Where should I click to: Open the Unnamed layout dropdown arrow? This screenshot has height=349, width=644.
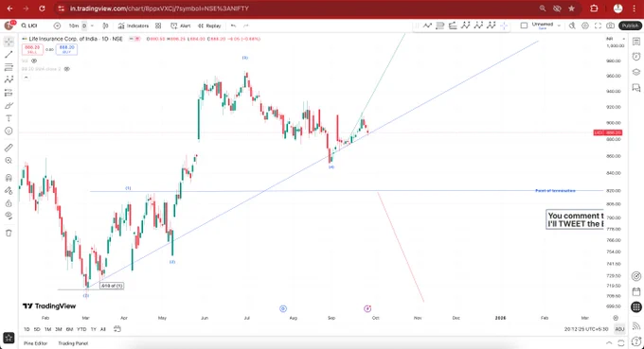click(559, 26)
